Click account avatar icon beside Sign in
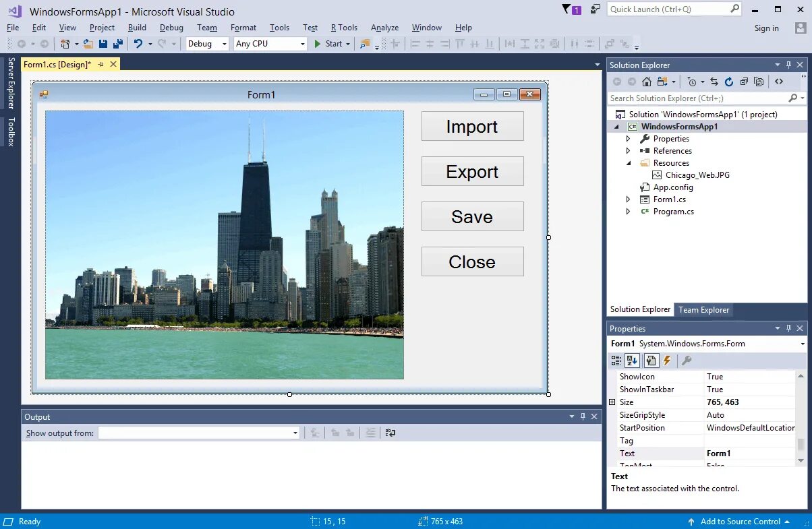This screenshot has width=812, height=529. pyautogui.click(x=800, y=28)
